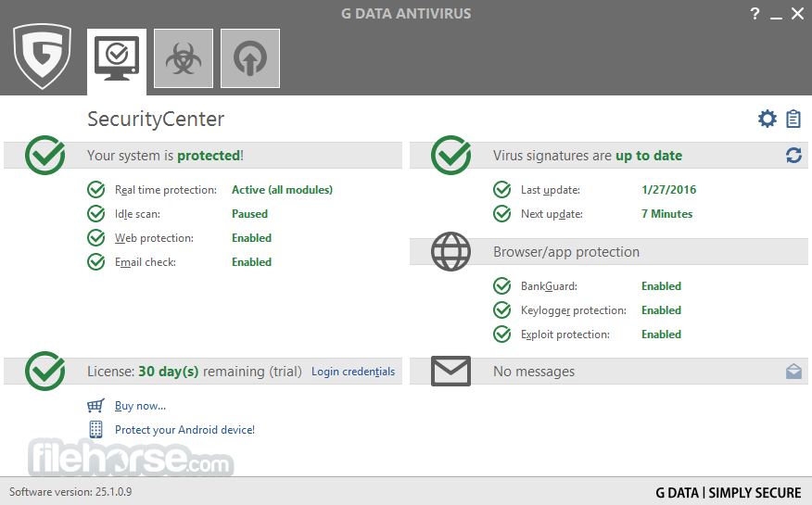
Task: Click Keylogger protection label
Action: pos(573,309)
